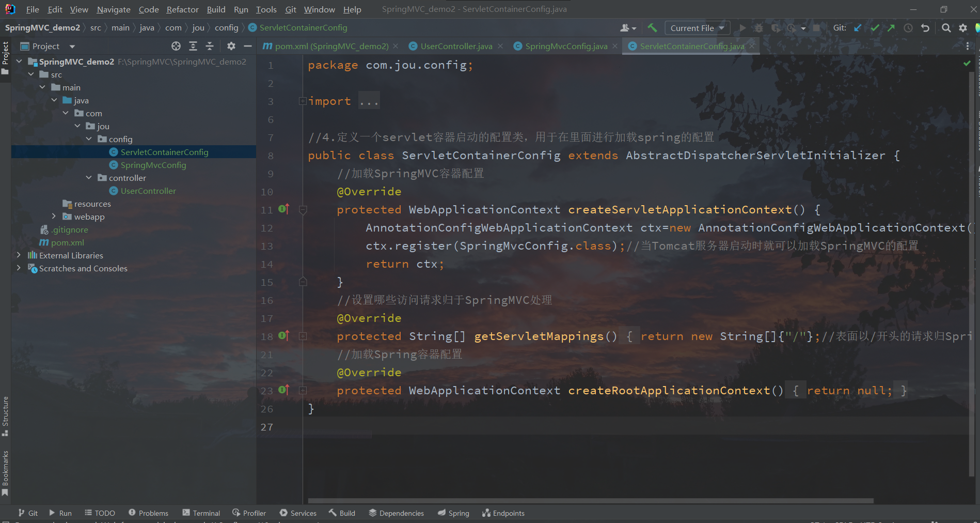Click the Git commit checkmark icon
This screenshot has height=523, width=980.
point(875,28)
